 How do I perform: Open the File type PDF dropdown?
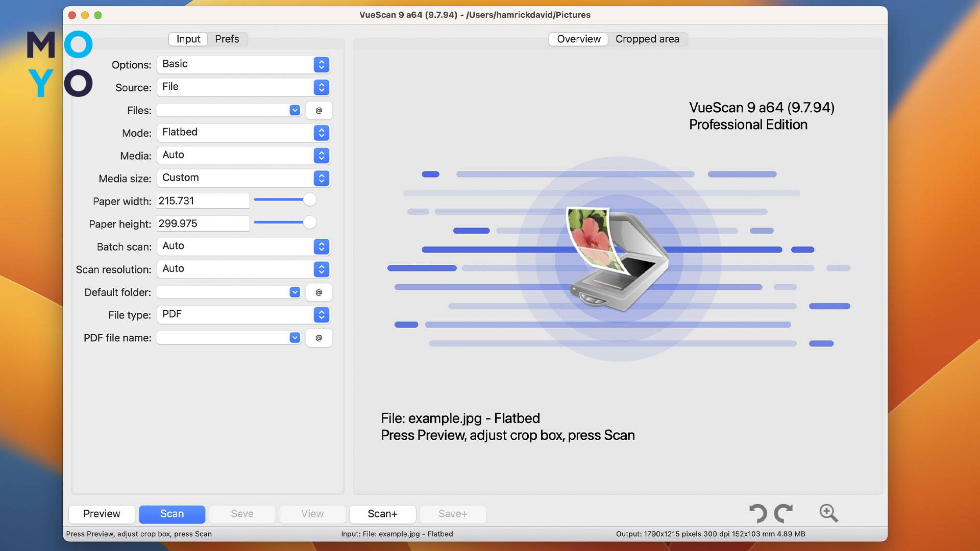coord(321,315)
